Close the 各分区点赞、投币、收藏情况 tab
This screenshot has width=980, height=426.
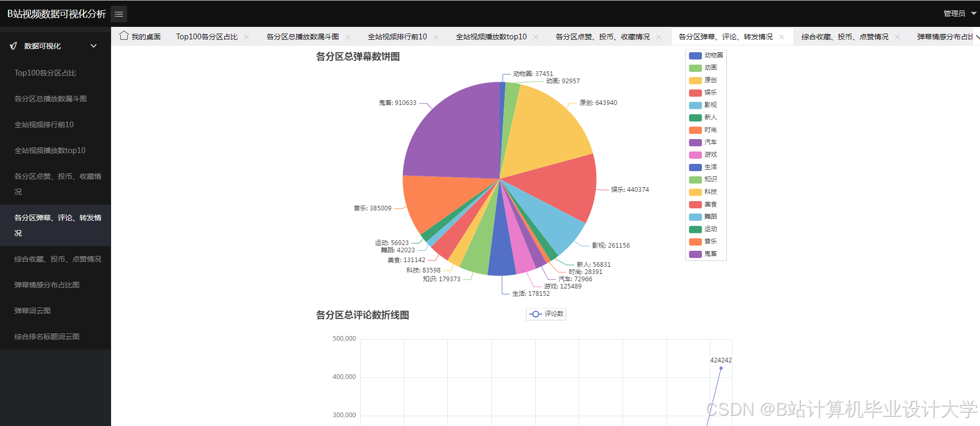[x=659, y=37]
